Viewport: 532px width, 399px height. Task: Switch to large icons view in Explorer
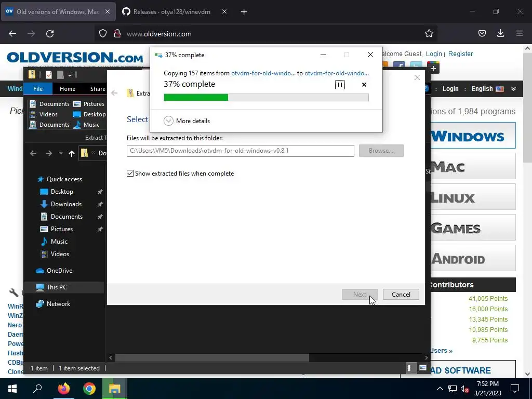click(x=422, y=368)
